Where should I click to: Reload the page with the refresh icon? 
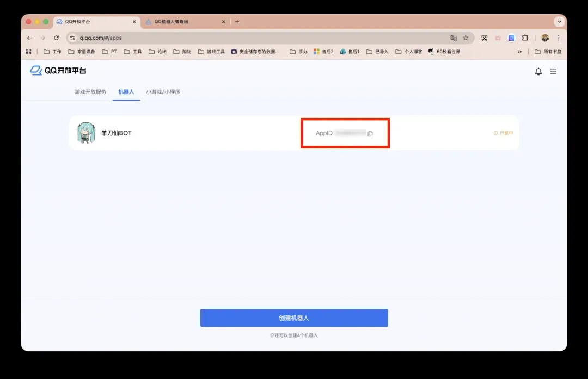(x=56, y=38)
